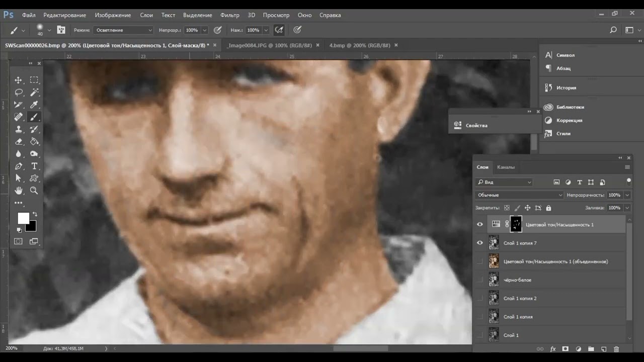The image size is (644, 362).
Task: Click the white foreground color swatch
Action: coord(23,218)
